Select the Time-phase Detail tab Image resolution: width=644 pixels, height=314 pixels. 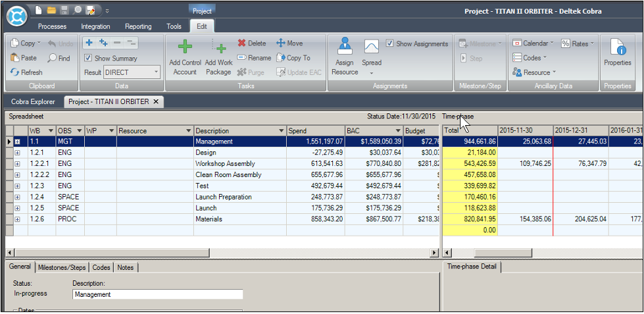(x=472, y=267)
